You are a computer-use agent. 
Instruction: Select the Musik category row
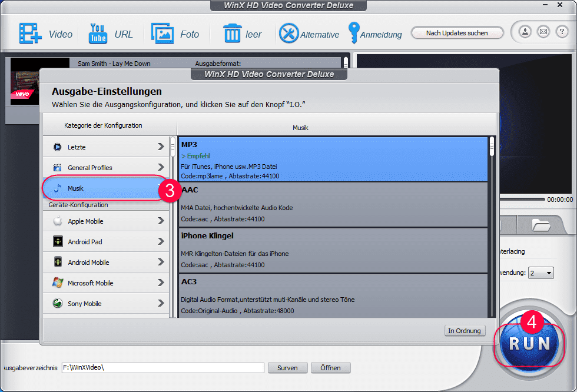pos(105,188)
